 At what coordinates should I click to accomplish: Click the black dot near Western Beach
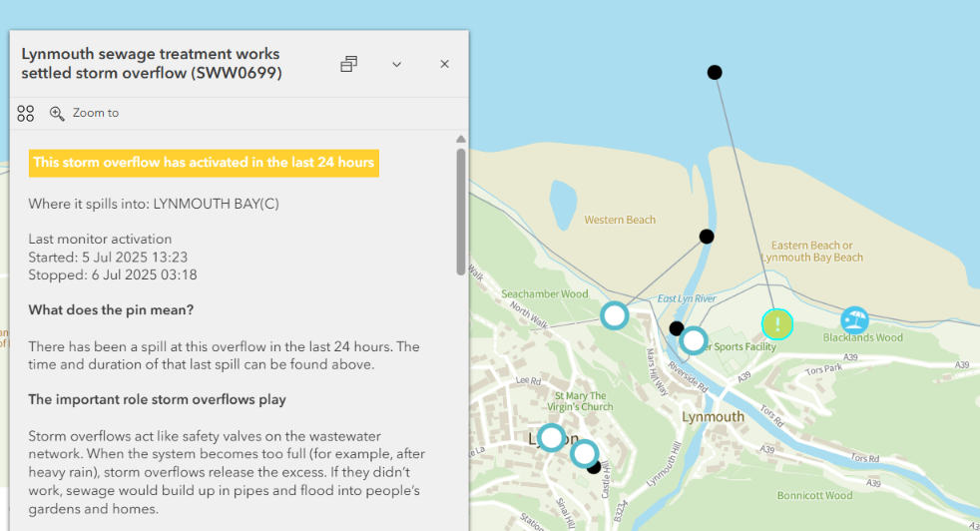coord(707,237)
